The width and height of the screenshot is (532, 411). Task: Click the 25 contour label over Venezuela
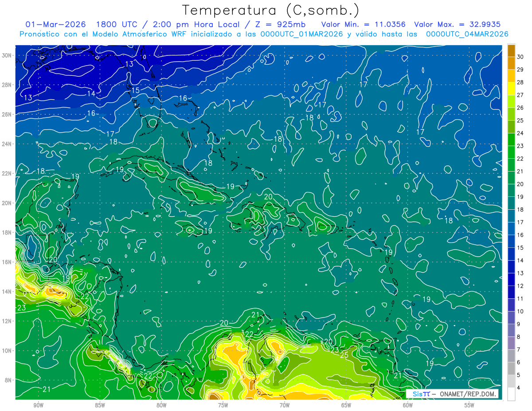click(x=344, y=355)
